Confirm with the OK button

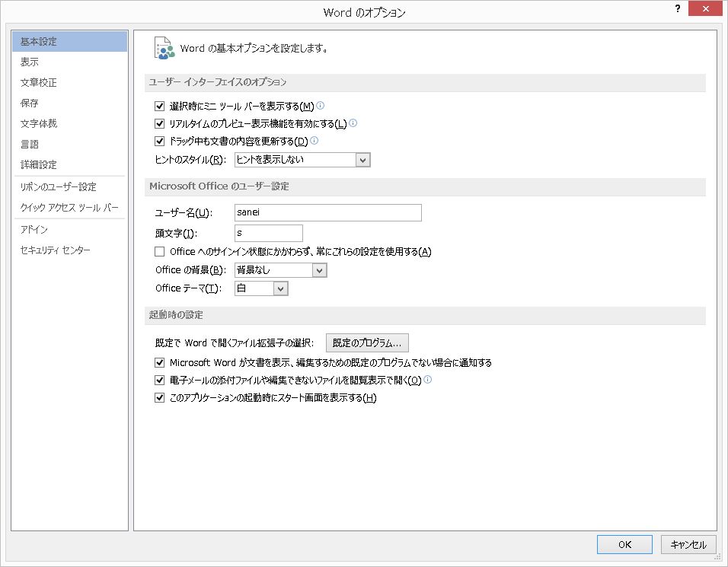click(x=624, y=544)
